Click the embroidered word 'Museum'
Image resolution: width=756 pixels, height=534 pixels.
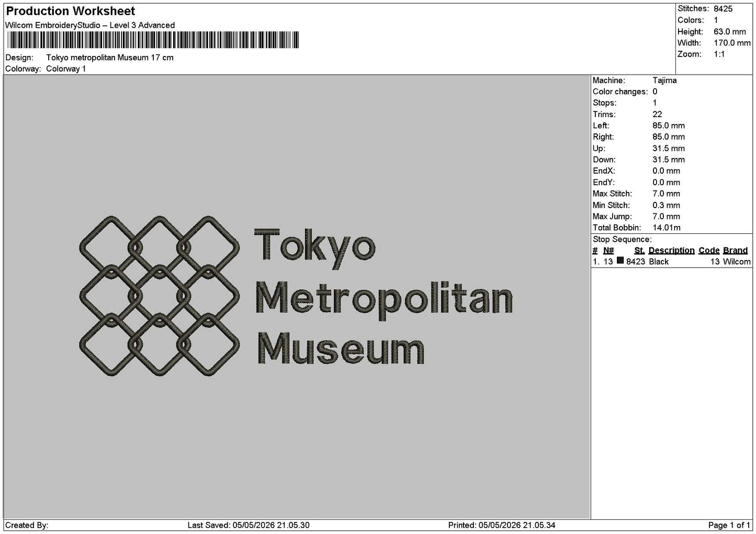341,348
